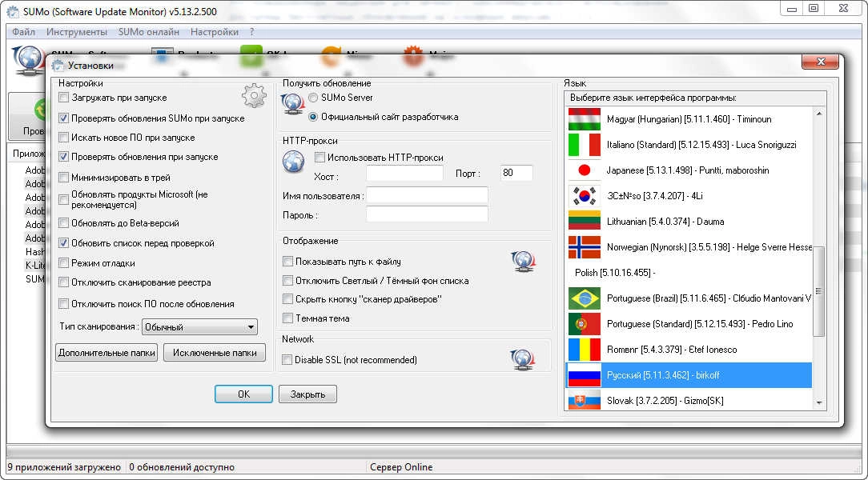Click the SUMo icon in Отображение section
The height and width of the screenshot is (480, 868).
click(x=523, y=261)
